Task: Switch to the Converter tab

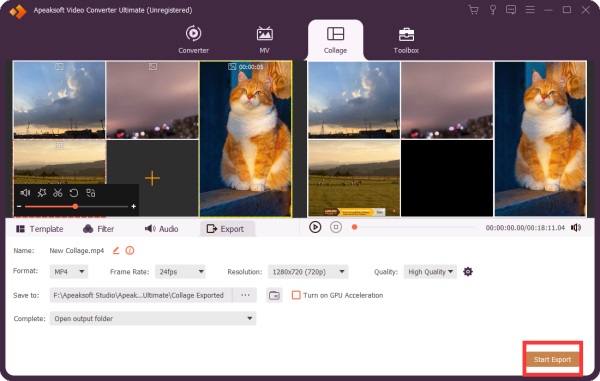Action: [193, 39]
